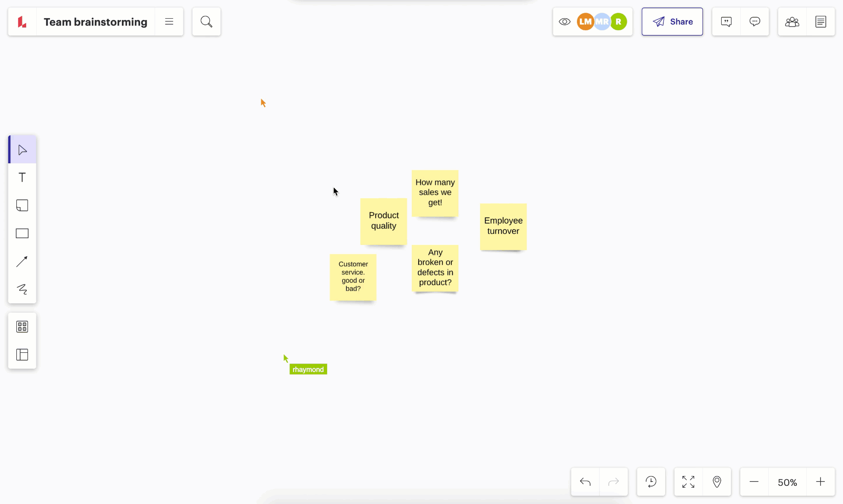Screen dimensions: 843x504
Task: Click the Share button
Action: click(672, 21)
